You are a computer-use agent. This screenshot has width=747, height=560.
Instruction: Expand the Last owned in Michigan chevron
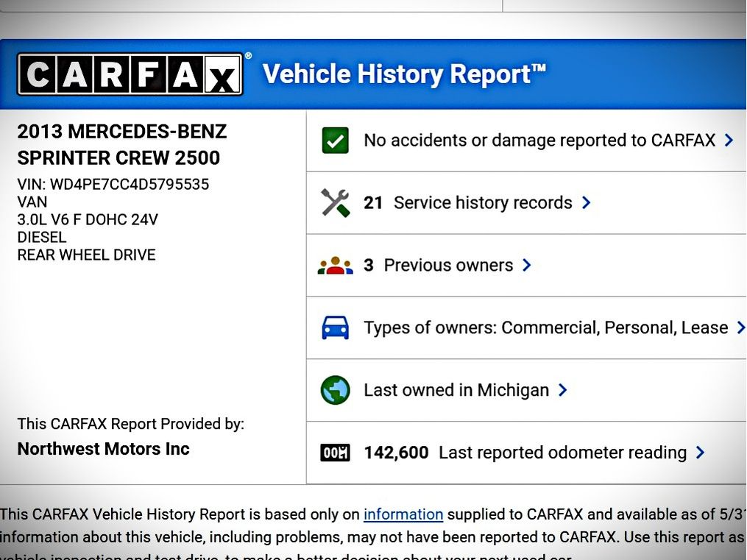[562, 390]
